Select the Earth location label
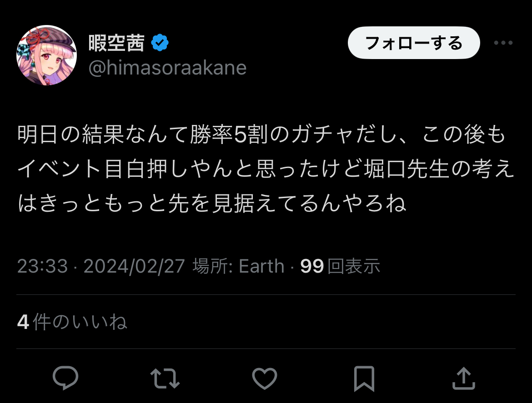 [261, 266]
